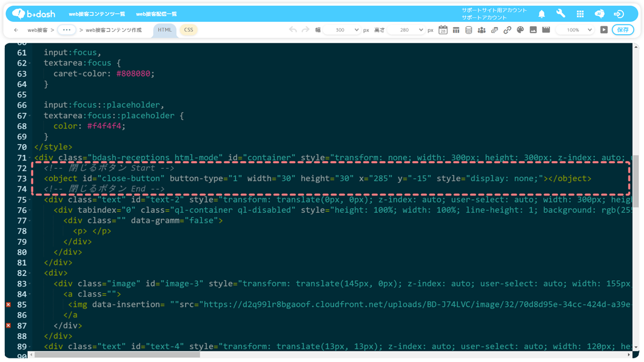
Task: Click the web接客コンテンツ作成 breadcrumb text
Action: [114, 30]
